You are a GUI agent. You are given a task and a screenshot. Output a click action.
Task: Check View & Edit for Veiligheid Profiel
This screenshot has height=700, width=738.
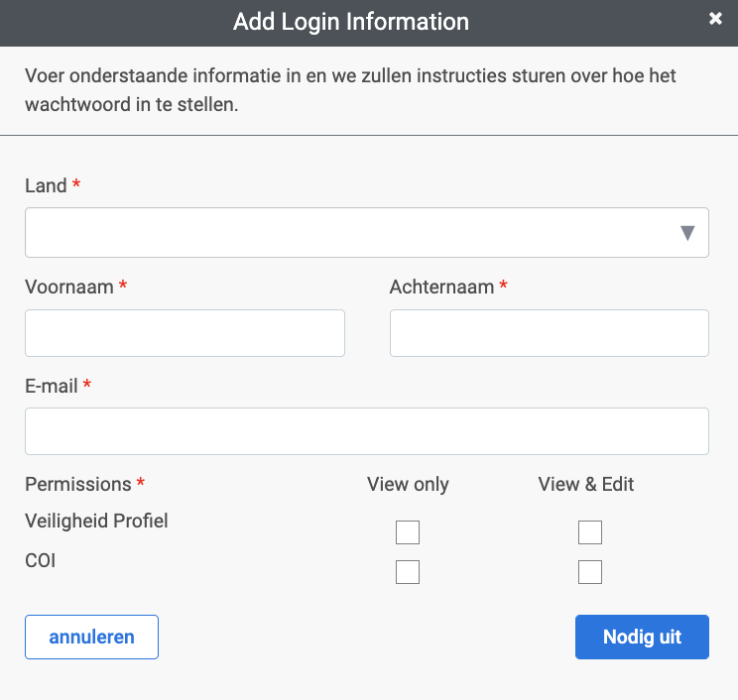[590, 532]
